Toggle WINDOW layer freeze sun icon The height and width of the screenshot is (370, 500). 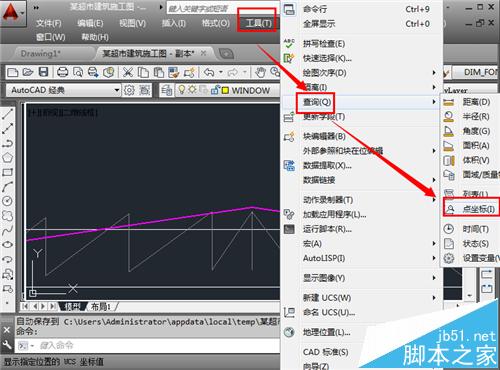coord(192,90)
